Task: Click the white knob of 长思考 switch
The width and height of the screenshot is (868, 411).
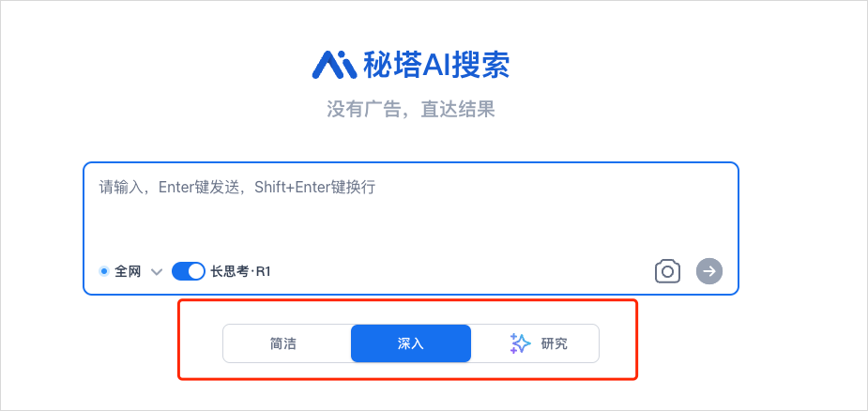Action: [196, 271]
